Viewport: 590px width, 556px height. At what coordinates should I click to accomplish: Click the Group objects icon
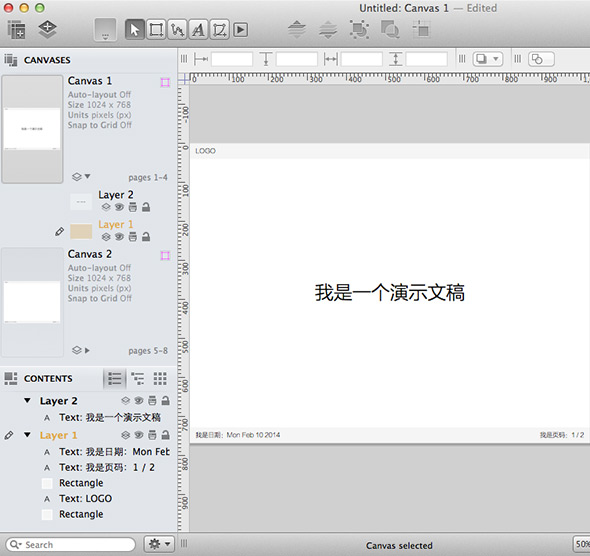click(359, 29)
